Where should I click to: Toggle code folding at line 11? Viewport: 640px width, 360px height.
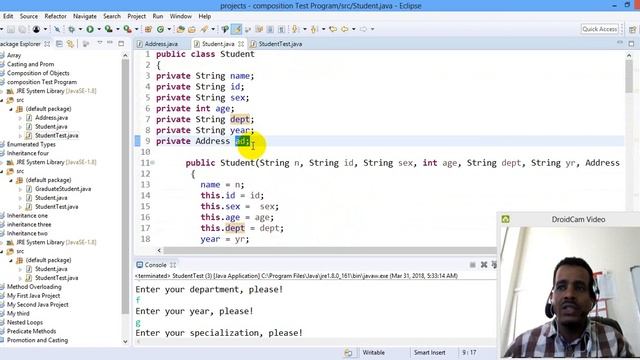153,162
